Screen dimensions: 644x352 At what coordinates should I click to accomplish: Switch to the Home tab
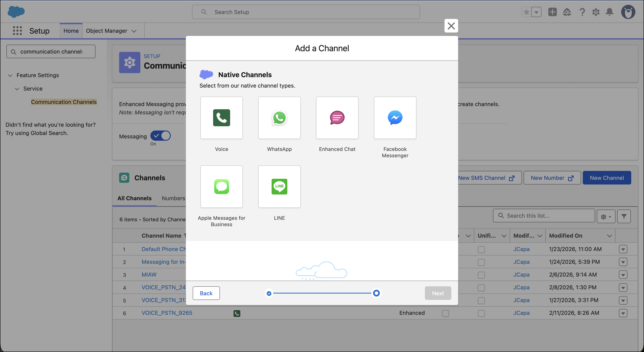coord(71,31)
